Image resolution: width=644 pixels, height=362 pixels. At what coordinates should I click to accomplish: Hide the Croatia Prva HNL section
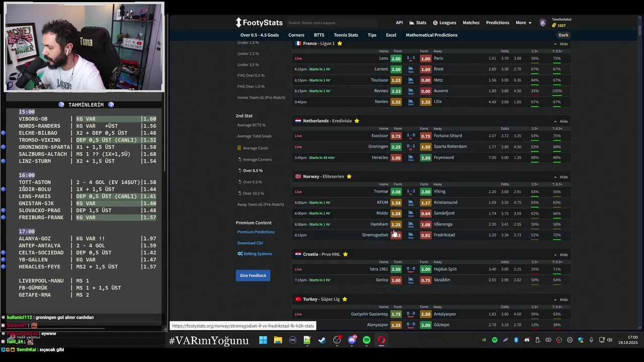click(x=561, y=255)
